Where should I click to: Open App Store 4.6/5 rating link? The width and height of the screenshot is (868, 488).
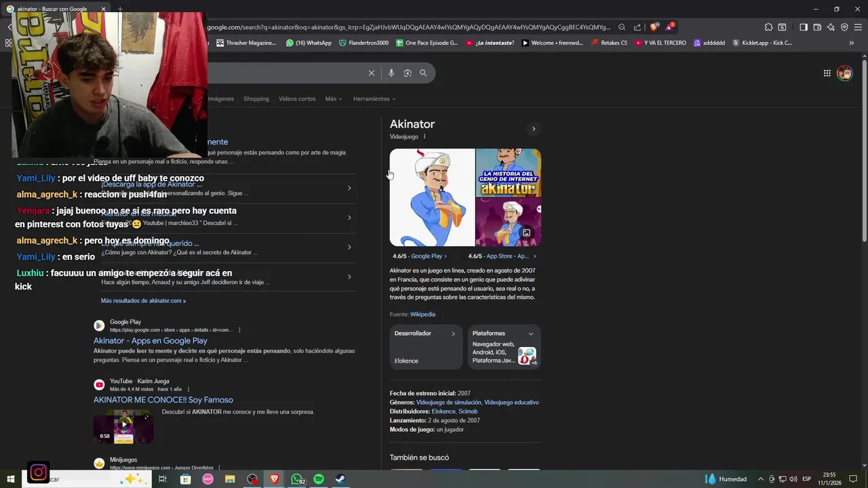[502, 256]
